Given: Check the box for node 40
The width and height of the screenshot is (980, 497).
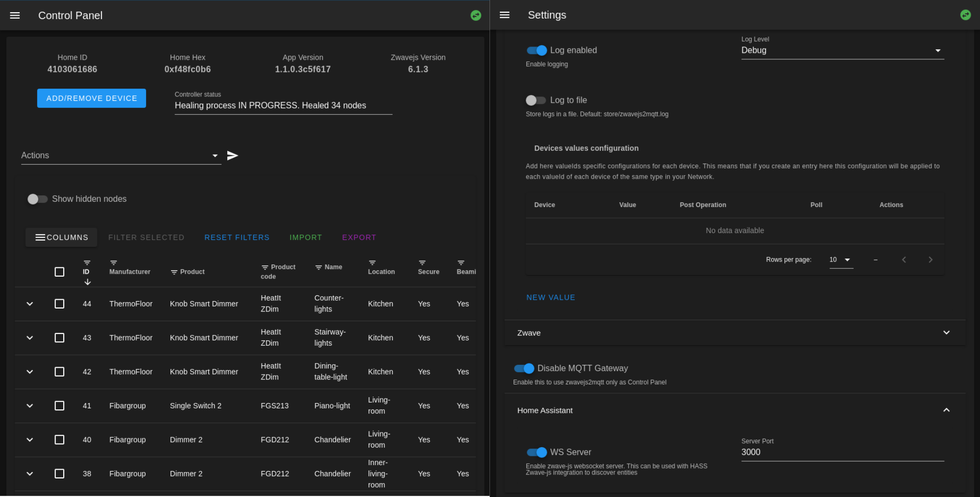Looking at the screenshot, I should [59, 440].
